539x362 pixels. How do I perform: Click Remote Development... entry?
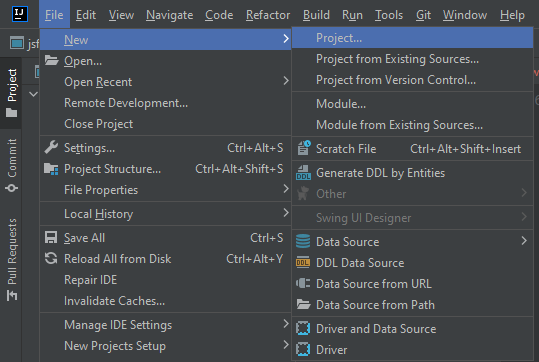coord(165,103)
